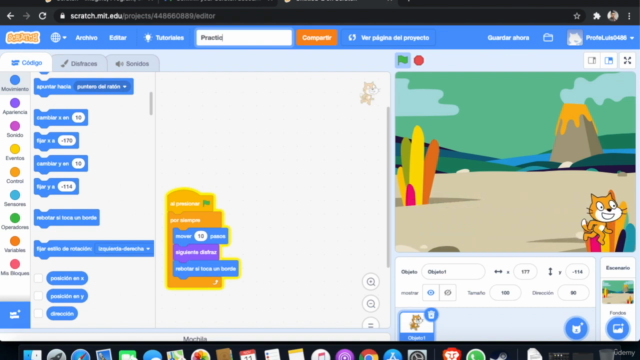The width and height of the screenshot is (640, 360).
Task: Click the add extension button
Action: [x=15, y=315]
